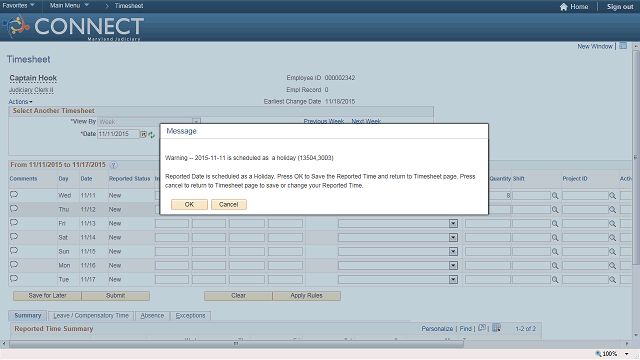
Task: Open comment bubble for Sat 11/14
Action: click(14, 236)
